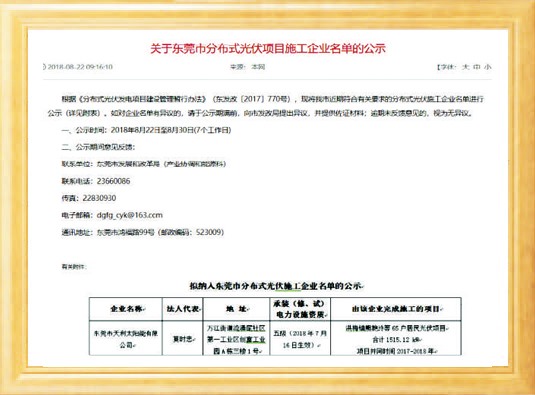The image size is (535, 395).
Task: Click the 承装（修、试）电力设施资质 column header
Action: [300, 309]
